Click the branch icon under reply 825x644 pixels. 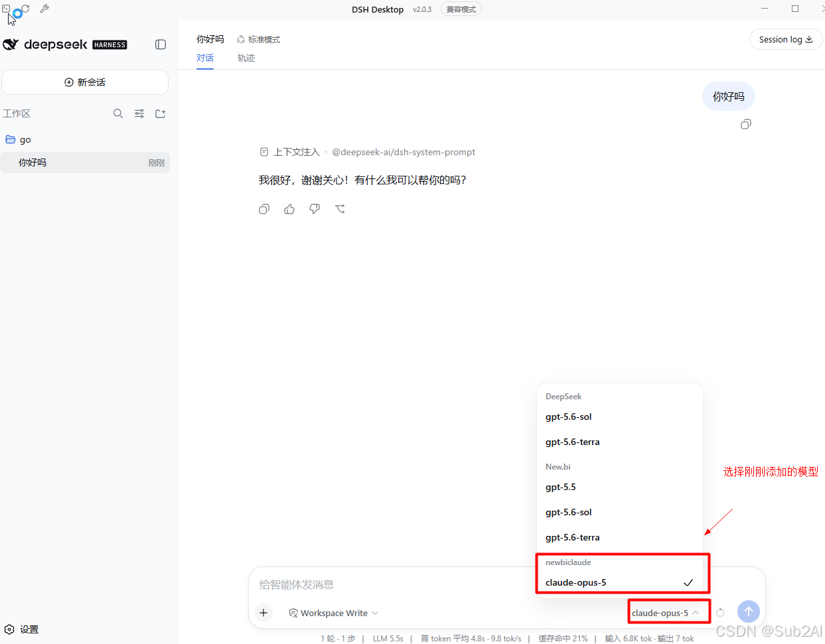click(x=340, y=209)
